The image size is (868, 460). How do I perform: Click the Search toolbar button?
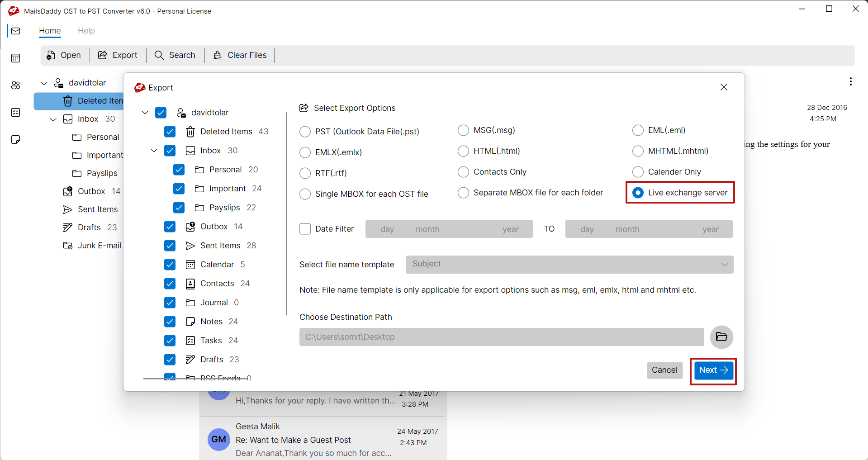tap(175, 55)
